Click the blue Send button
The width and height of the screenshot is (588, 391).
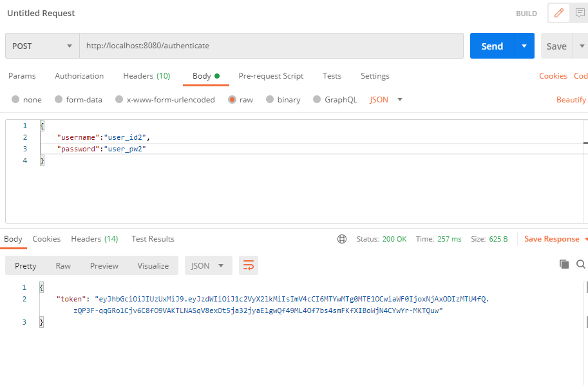click(x=492, y=46)
